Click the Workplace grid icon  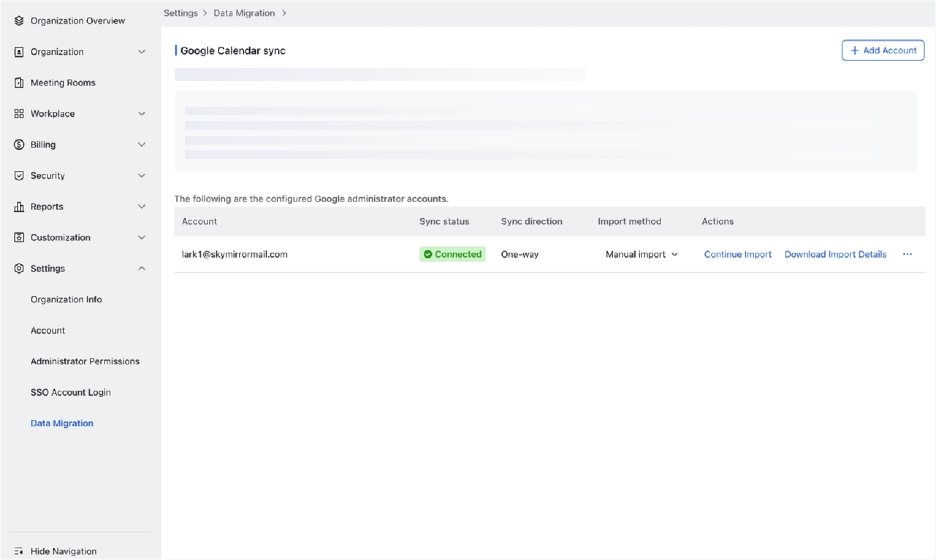click(19, 113)
